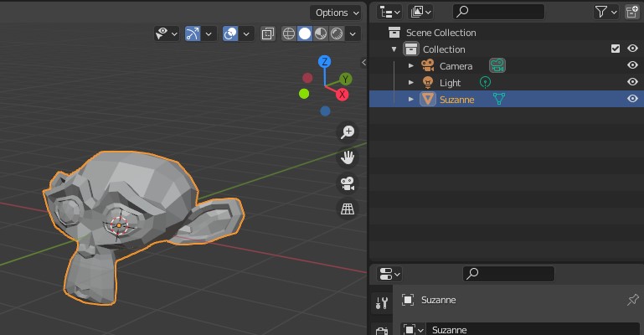Click the Outliner search field
This screenshot has width=644, height=335.
[x=498, y=12]
